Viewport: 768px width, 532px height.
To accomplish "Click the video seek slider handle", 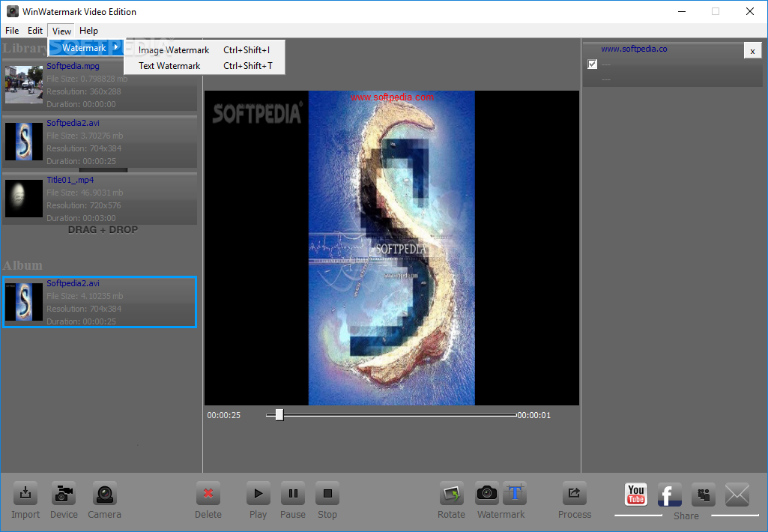I will pyautogui.click(x=279, y=415).
